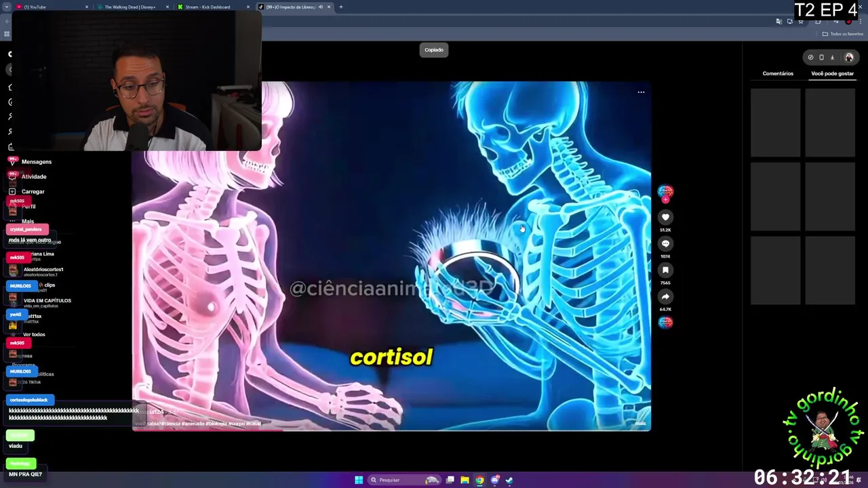Bookmark this page with the star icon
This screenshot has width=868, height=488.
(x=801, y=22)
